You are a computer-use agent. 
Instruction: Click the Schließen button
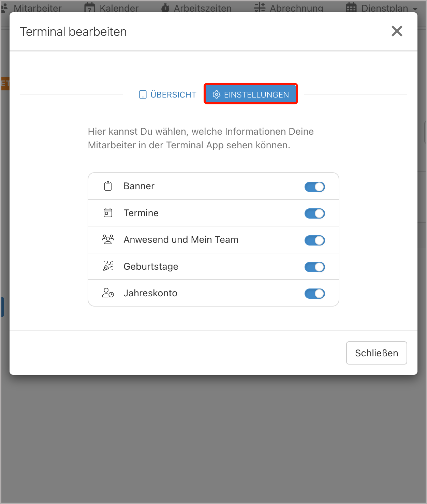377,353
